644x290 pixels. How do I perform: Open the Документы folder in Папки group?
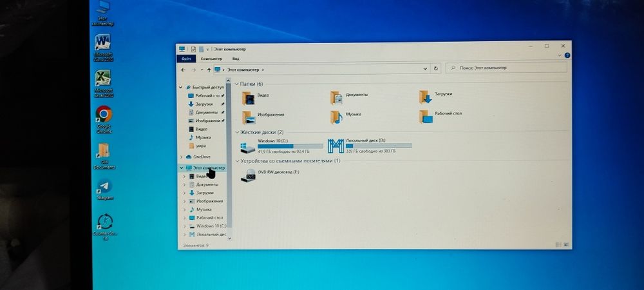[349, 97]
